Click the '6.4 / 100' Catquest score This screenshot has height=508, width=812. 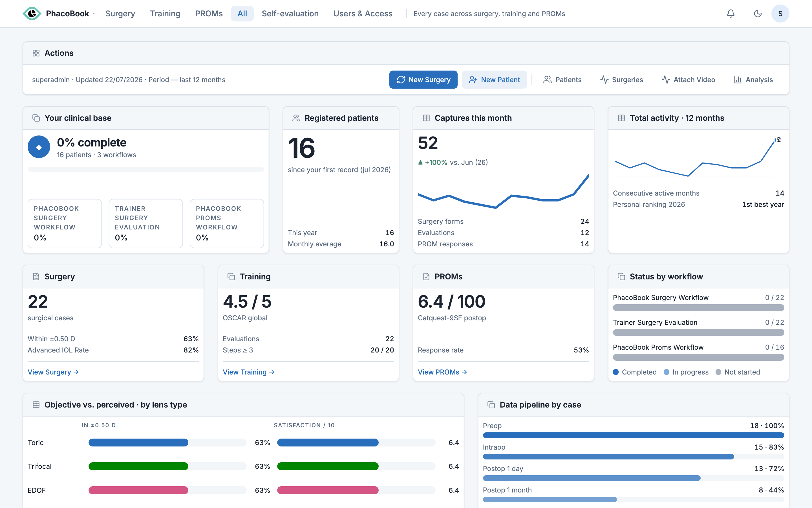[451, 301]
